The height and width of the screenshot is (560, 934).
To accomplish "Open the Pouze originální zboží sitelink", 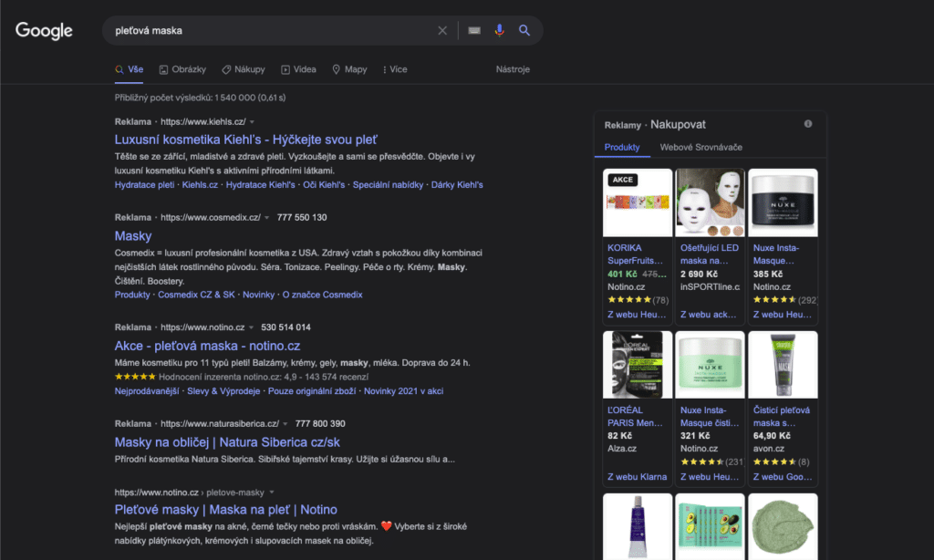I will (x=312, y=390).
